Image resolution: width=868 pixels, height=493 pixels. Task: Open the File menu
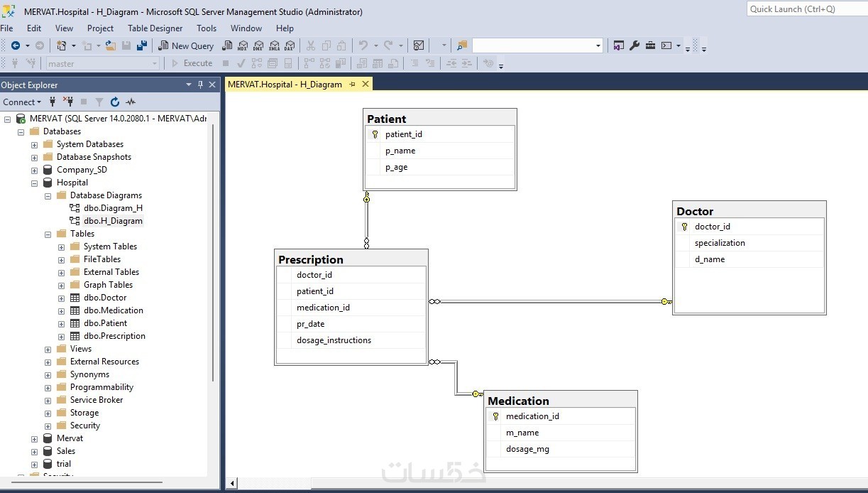6,28
